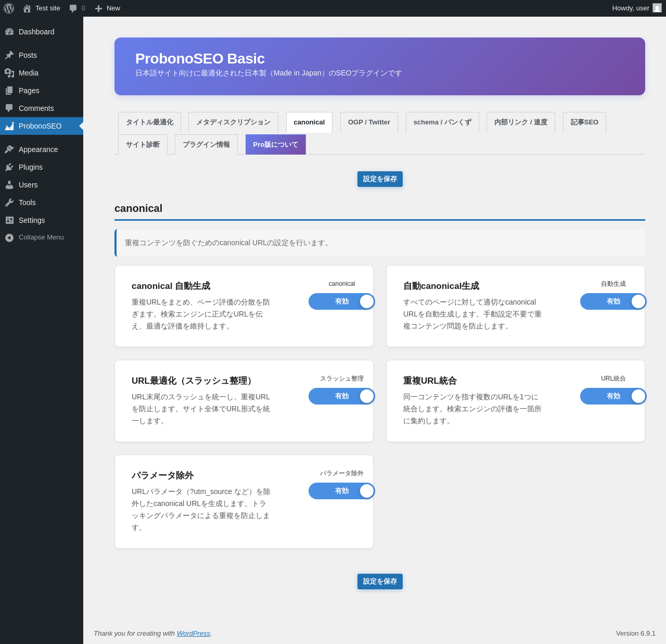
Task: Open the Plugins menu item
Action: [x=42, y=167]
